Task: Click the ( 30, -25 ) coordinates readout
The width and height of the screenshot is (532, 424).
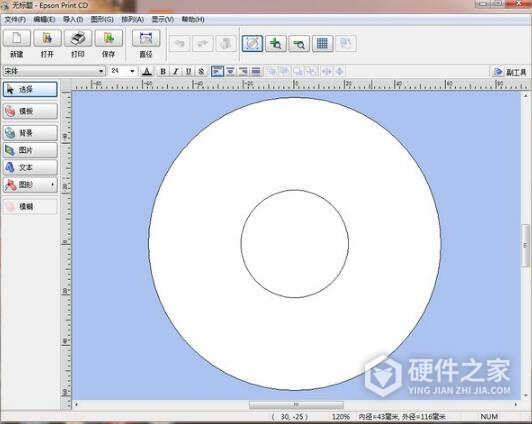Action: coord(289,417)
